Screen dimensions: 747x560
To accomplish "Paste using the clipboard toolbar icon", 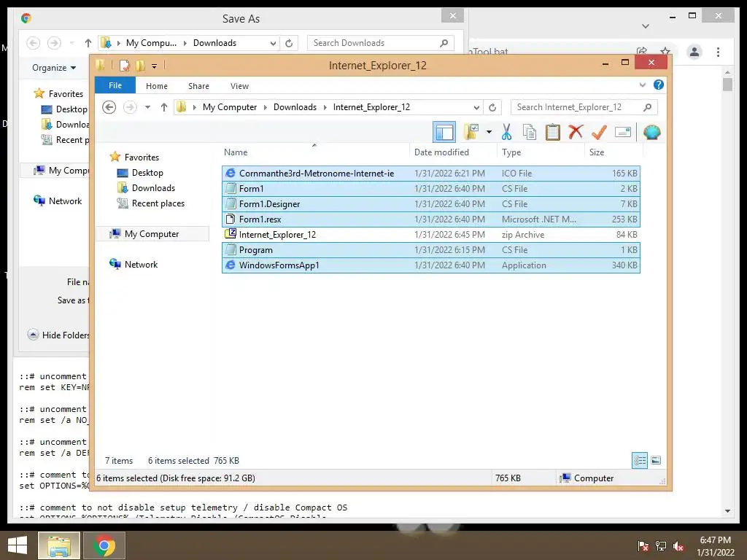I will (553, 132).
